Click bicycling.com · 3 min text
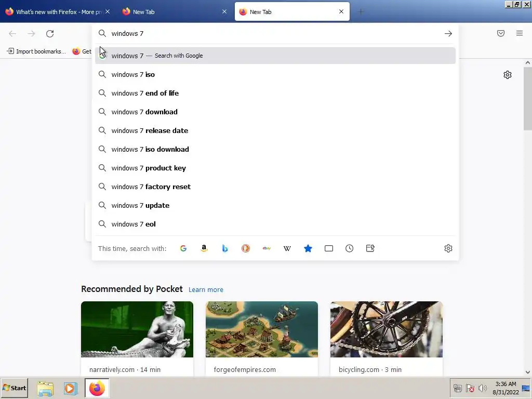Screen dimensions: 532x399 point(370,369)
